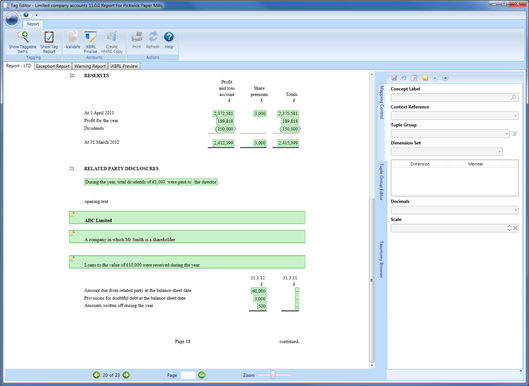529x386 pixels.
Task: Switch to iXBRL Preview tab
Action: click(x=124, y=66)
